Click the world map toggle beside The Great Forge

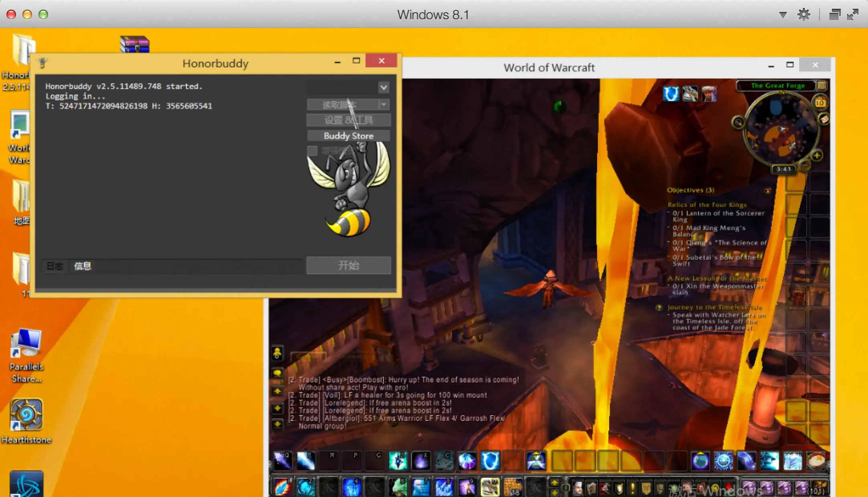coord(821,85)
